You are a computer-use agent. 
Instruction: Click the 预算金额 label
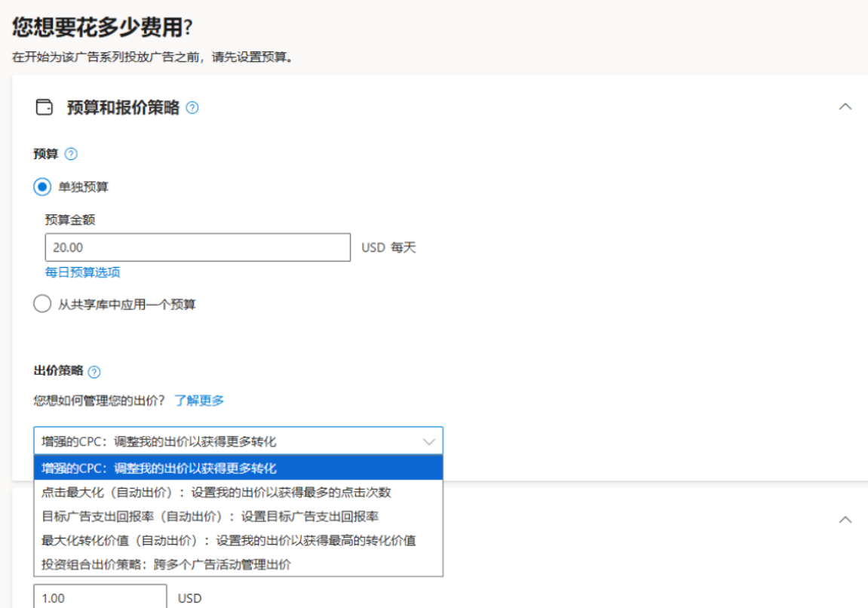[x=69, y=220]
